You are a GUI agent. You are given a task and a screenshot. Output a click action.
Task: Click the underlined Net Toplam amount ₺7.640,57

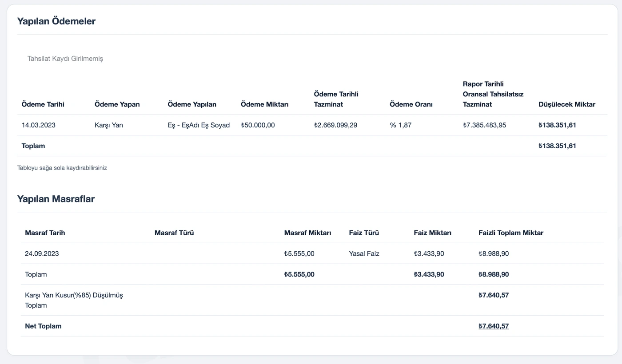point(494,326)
